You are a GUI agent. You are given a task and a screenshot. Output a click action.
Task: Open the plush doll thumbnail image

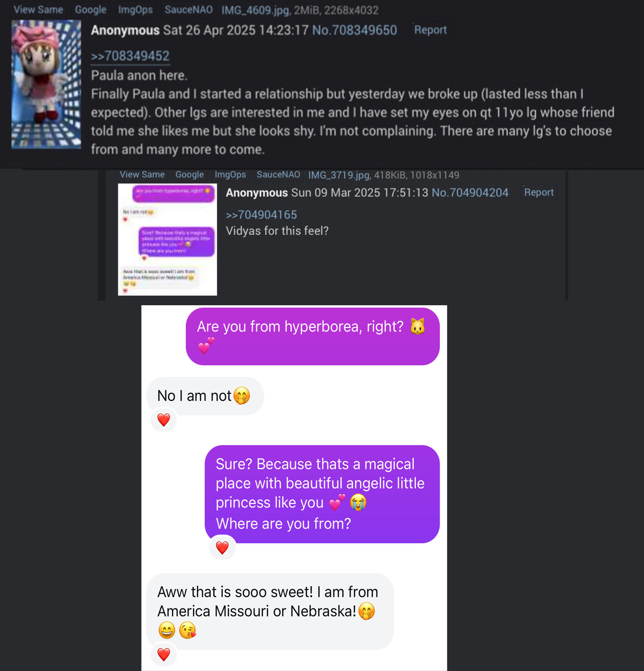click(x=46, y=84)
